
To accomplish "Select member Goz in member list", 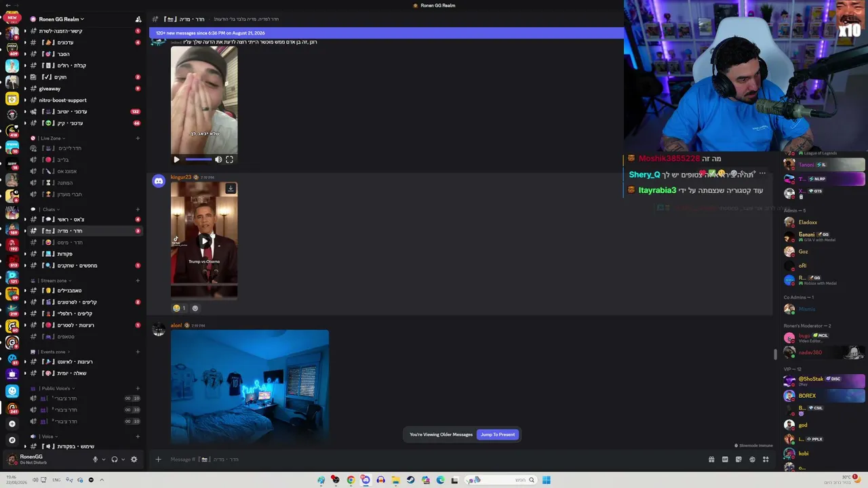I will coord(803,251).
